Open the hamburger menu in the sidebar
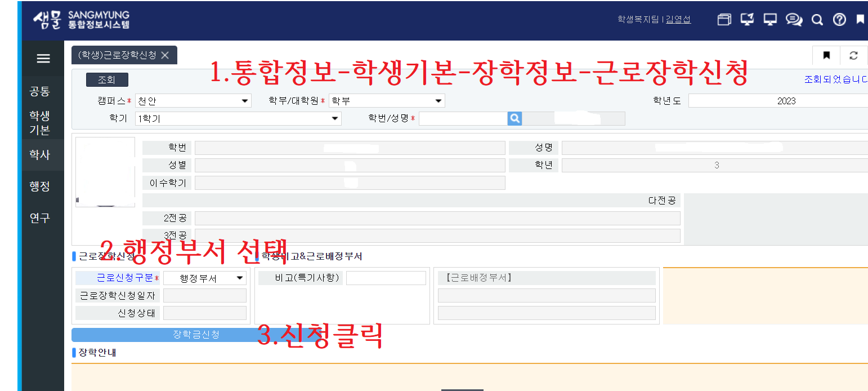Viewport: 868px width, 391px height. coord(43,59)
